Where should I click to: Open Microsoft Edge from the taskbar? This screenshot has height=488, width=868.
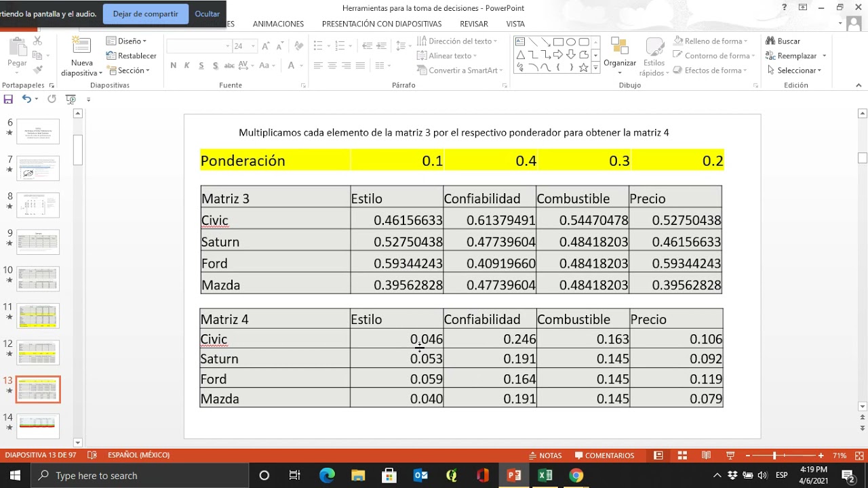[327, 475]
